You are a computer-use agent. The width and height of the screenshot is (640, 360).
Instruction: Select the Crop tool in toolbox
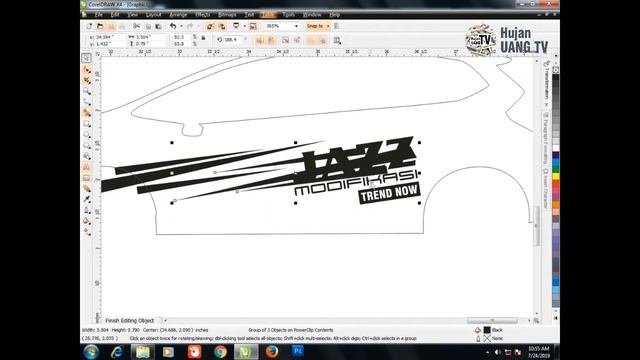coord(87,80)
